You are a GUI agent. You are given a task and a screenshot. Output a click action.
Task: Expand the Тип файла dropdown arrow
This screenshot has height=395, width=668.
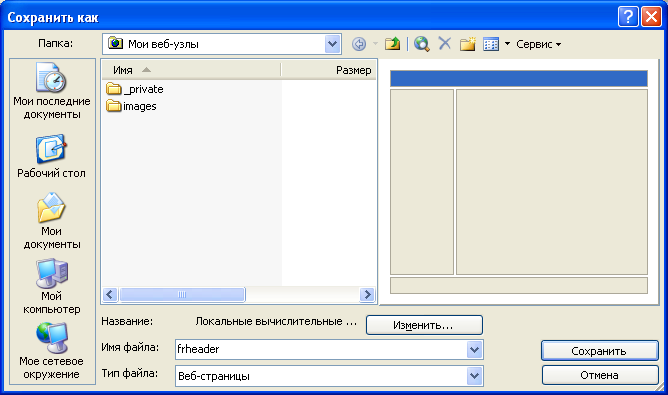475,376
